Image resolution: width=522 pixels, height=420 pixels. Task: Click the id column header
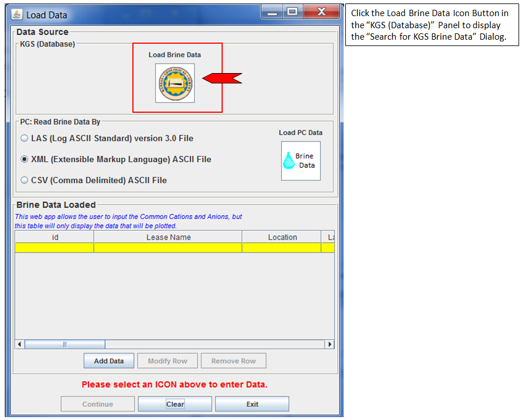[55, 237]
